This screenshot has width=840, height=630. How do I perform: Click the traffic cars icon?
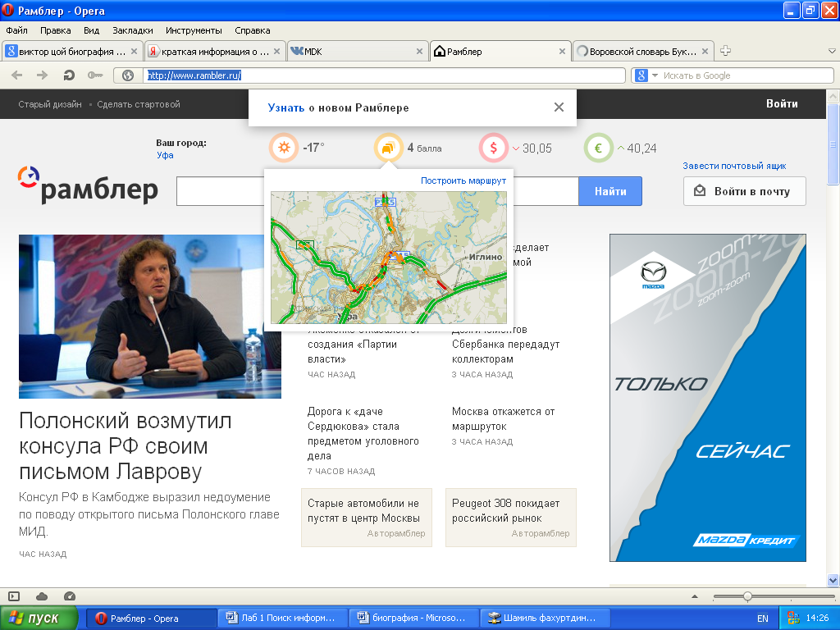[388, 148]
